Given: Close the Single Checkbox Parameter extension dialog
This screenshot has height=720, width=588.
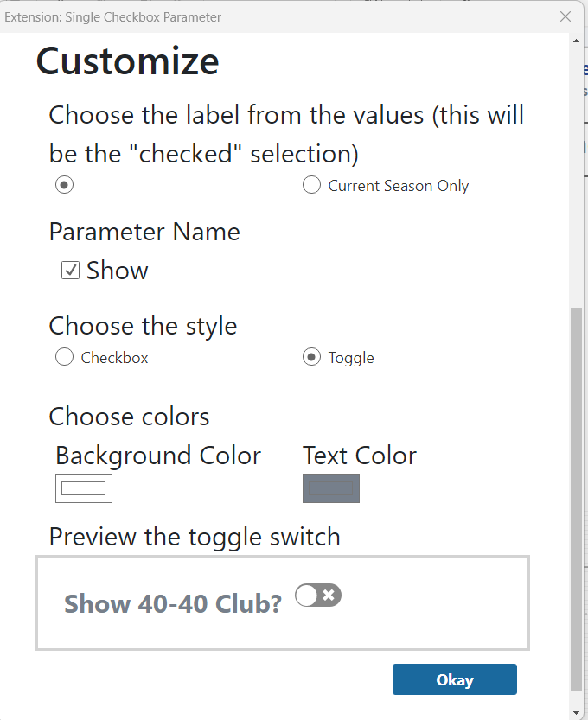Looking at the screenshot, I should coord(566,17).
